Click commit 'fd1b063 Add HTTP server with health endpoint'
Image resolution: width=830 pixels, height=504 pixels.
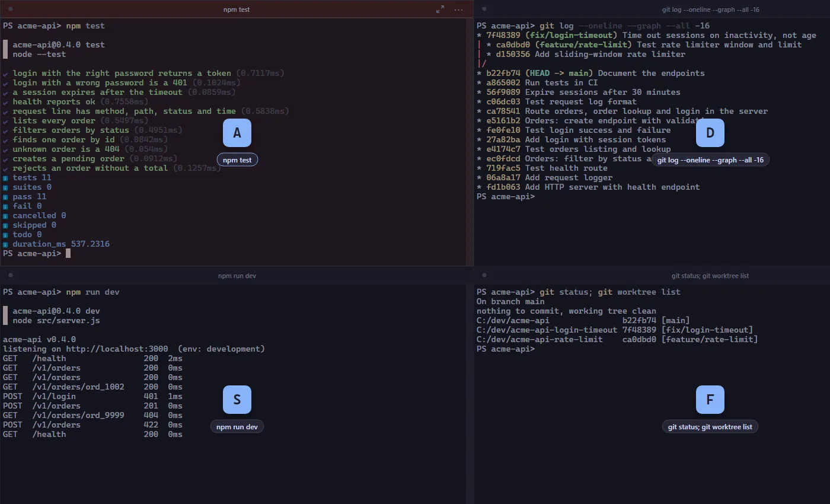(593, 187)
